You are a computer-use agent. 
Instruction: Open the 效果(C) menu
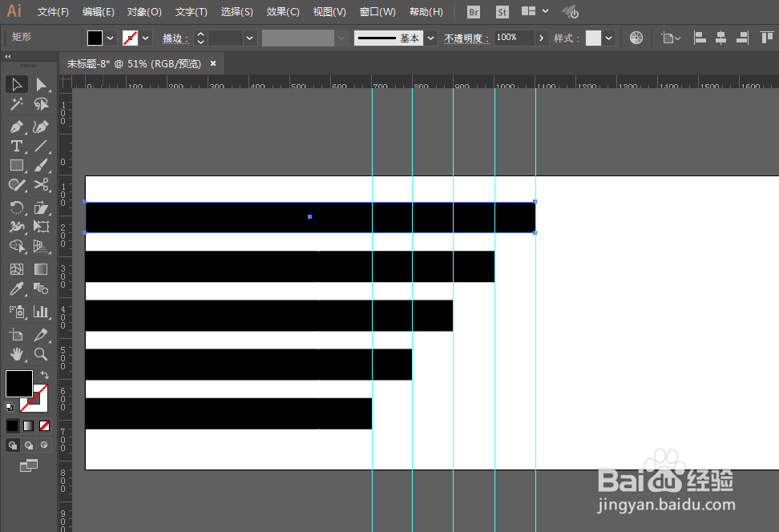click(x=283, y=12)
